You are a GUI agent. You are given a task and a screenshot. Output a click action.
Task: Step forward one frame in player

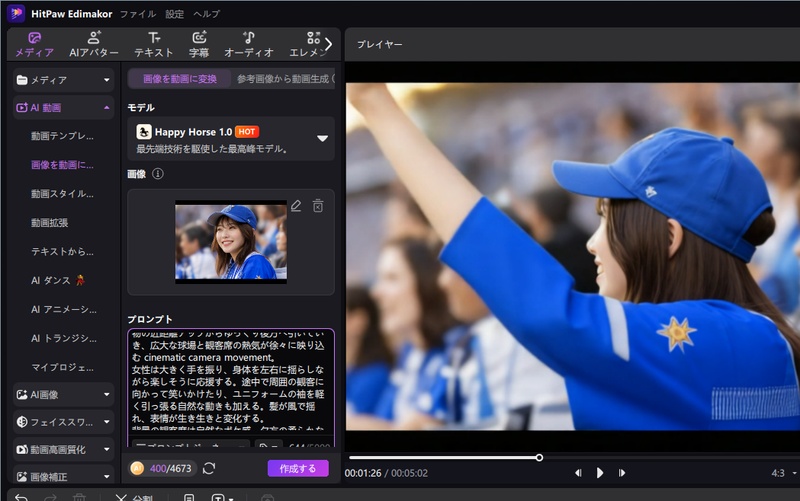pos(621,473)
